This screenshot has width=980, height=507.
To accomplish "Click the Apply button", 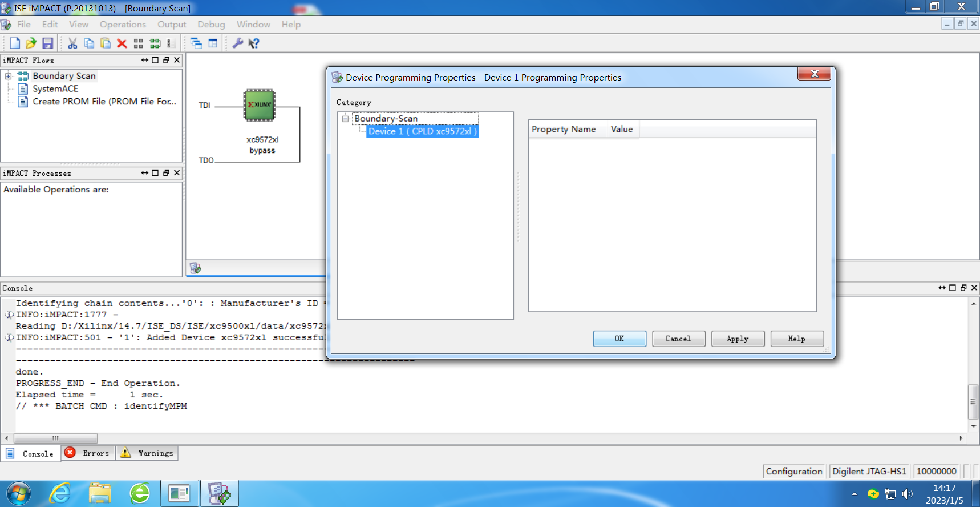I will (x=738, y=339).
